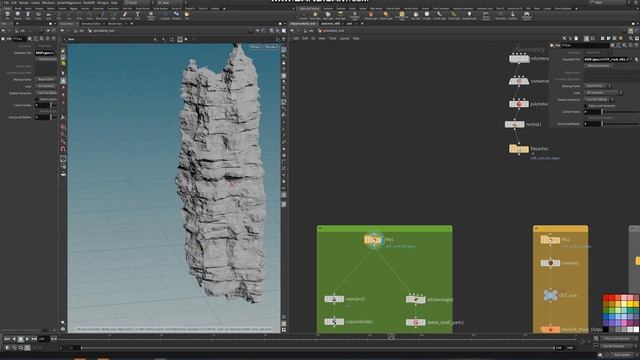This screenshot has width=640, height=360.
Task: Open the No cam viewport dropdown
Action: (271, 47)
